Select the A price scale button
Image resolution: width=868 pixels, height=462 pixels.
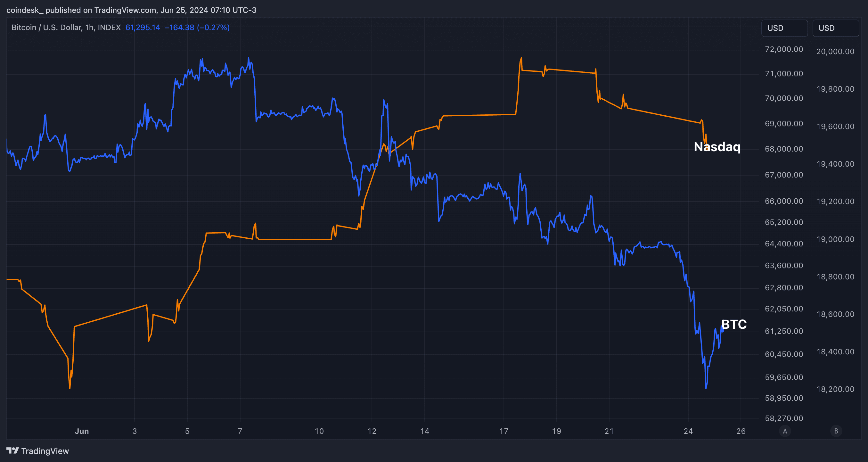[x=785, y=431]
